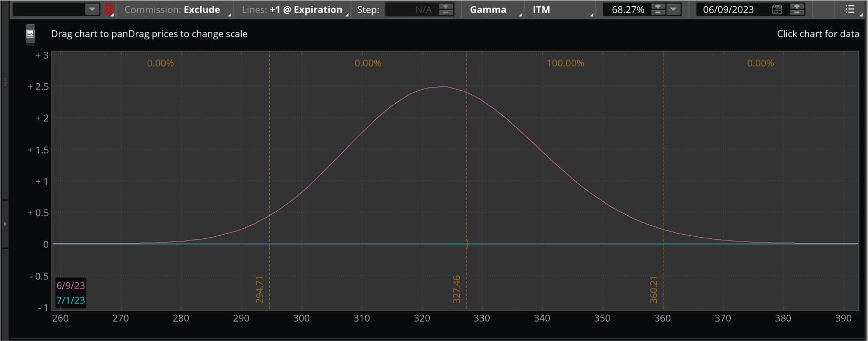Click the 390 price axis label
Screen dimensions: 868x341
843,318
